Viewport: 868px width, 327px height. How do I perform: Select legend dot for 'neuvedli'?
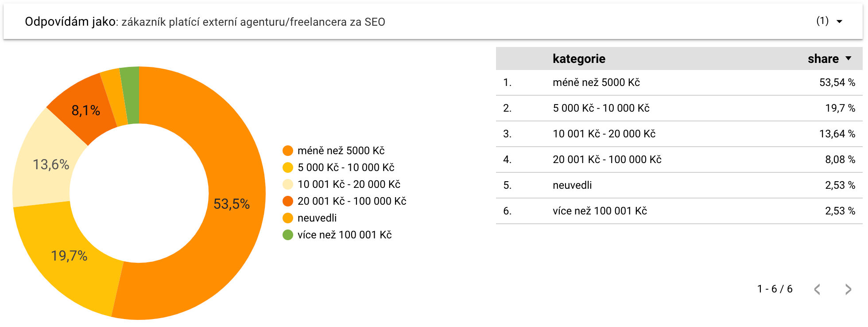[288, 218]
